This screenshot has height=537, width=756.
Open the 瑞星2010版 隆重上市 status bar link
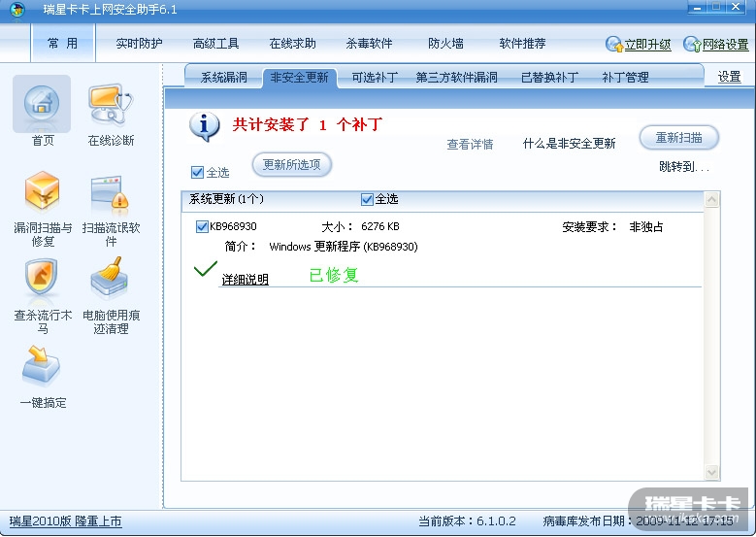tap(66, 521)
